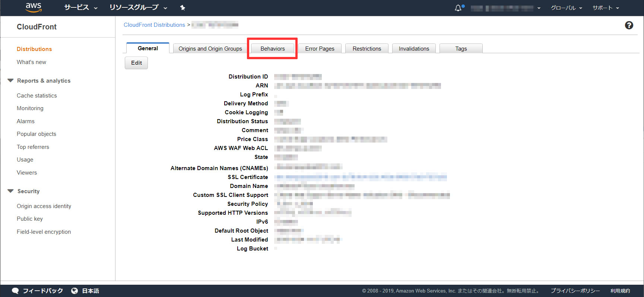Viewport: 644px width, 297px height.
Task: Open the Restrictions tab
Action: click(x=367, y=48)
